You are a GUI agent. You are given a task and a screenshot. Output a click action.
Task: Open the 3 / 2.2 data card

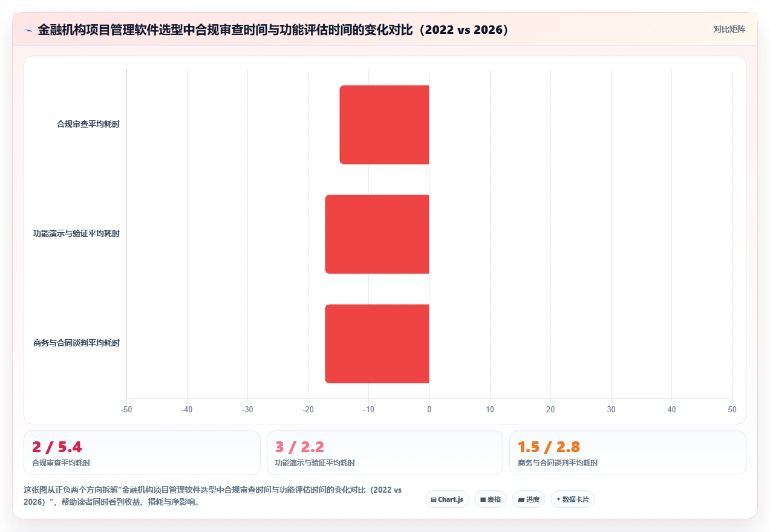(x=385, y=453)
